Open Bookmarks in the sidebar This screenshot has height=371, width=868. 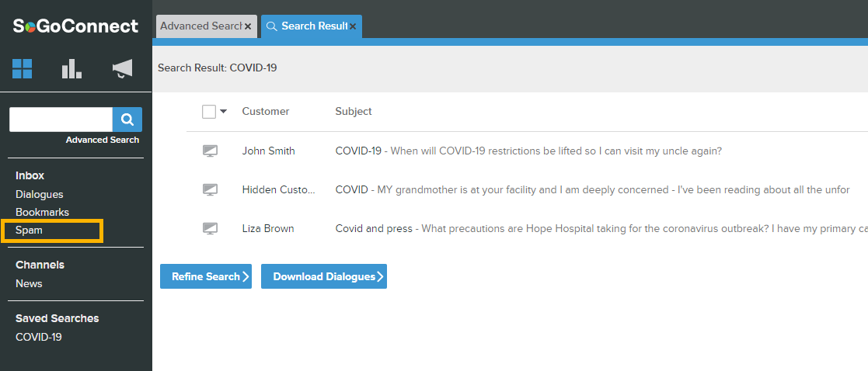click(x=42, y=213)
